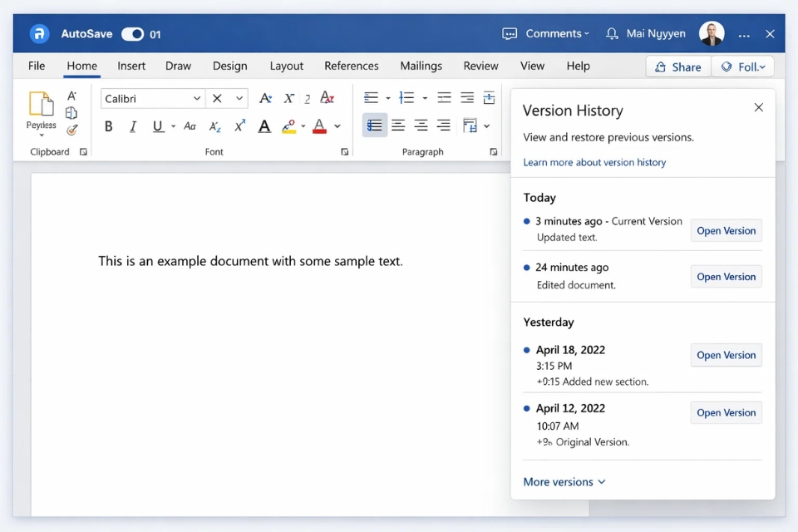Toggle the AutoSave switch off
Screen dimensions: 798x532
pyautogui.click(x=133, y=34)
